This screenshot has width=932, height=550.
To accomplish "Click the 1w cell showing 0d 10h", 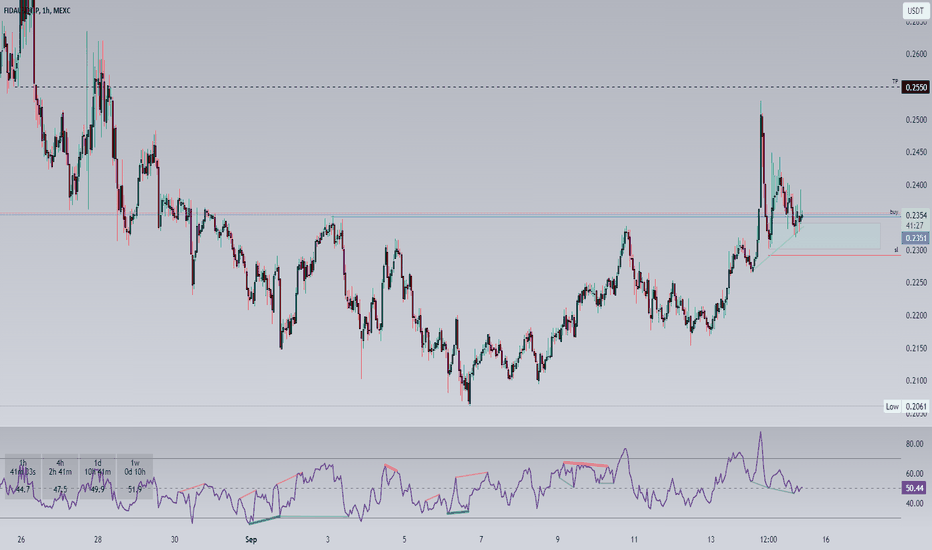I will tap(135, 476).
